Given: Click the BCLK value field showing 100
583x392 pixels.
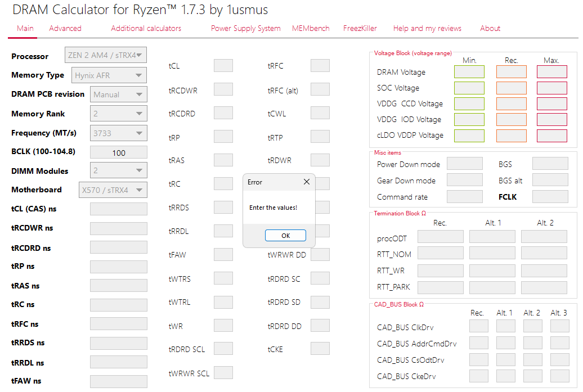Looking at the screenshot, I should coord(119,153).
